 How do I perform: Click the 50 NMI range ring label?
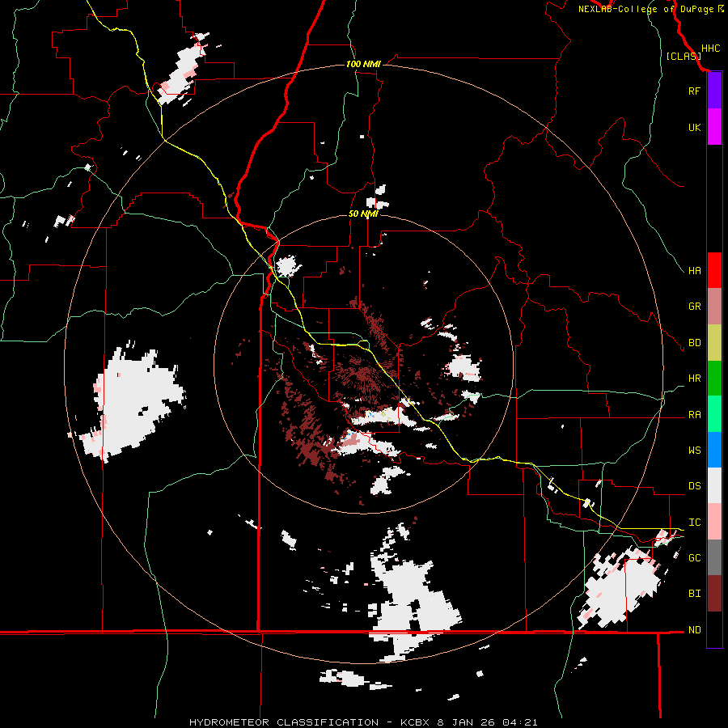(363, 214)
